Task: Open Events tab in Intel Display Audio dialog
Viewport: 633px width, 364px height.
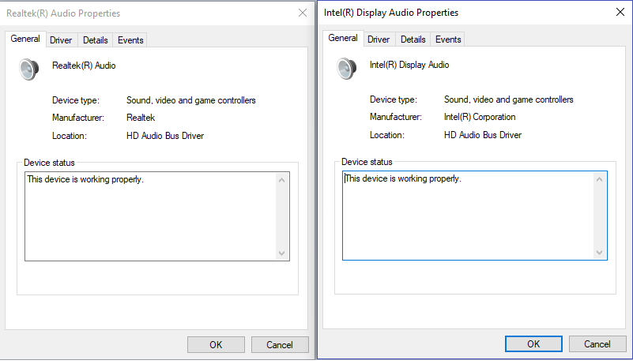Action: [x=448, y=39]
